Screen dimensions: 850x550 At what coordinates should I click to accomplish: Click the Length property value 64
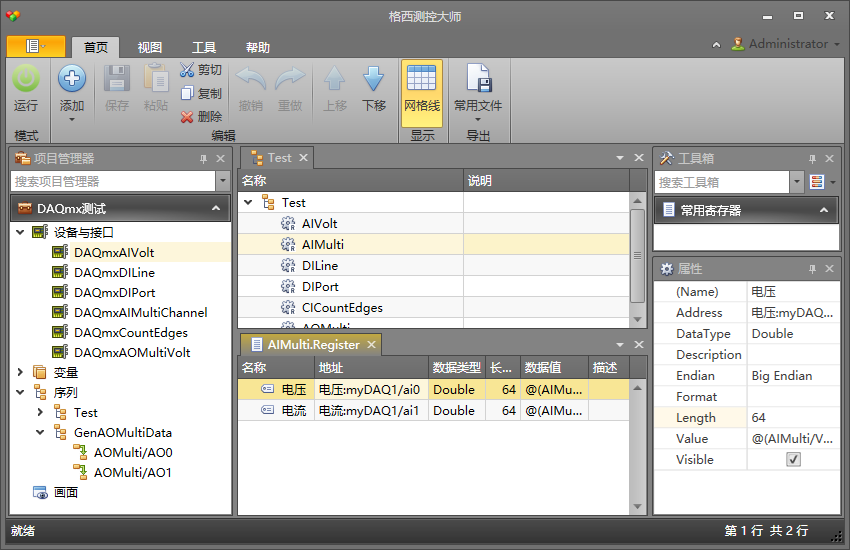pos(793,418)
